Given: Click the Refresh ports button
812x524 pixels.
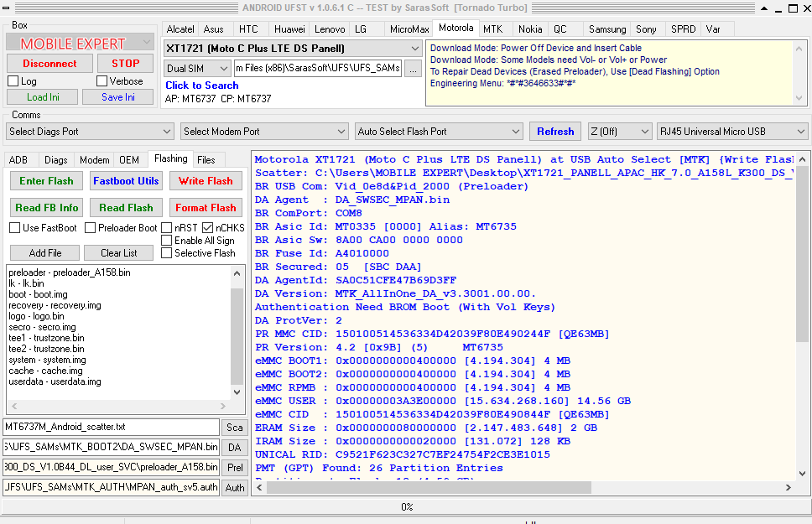Looking at the screenshot, I should coord(555,132).
